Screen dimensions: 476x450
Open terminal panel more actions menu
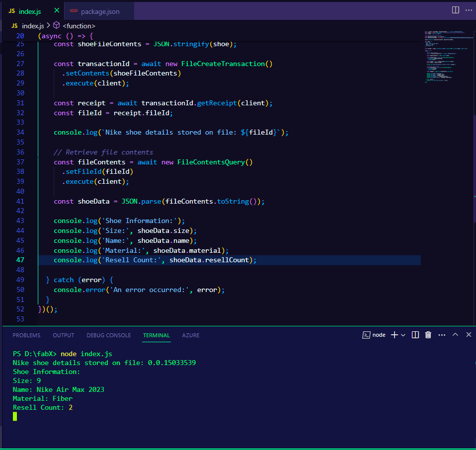pyautogui.click(x=442, y=335)
